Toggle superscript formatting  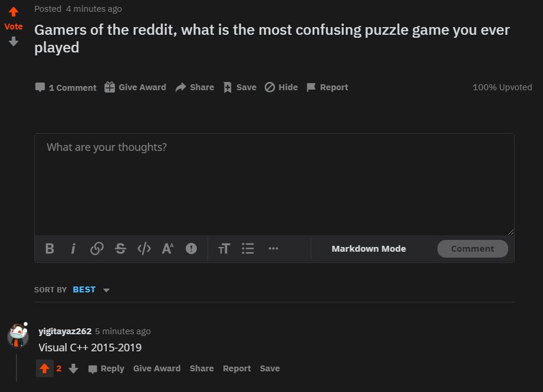click(167, 249)
